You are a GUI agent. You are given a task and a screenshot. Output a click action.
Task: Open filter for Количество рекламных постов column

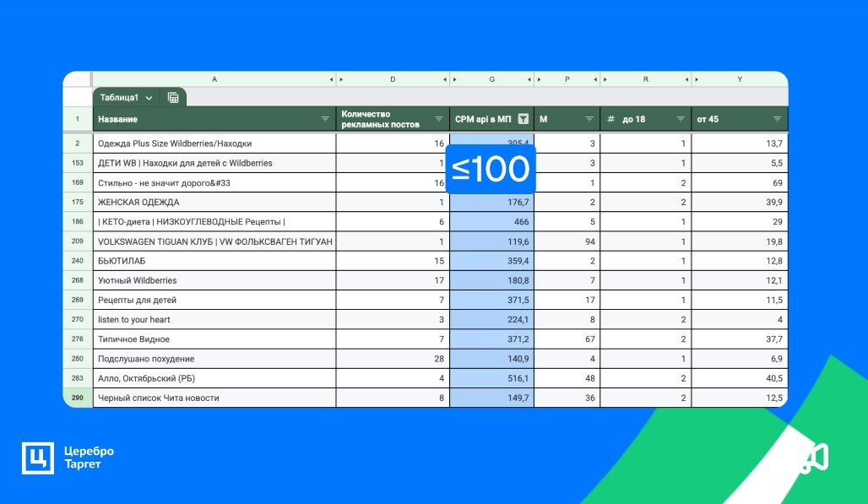tap(439, 119)
